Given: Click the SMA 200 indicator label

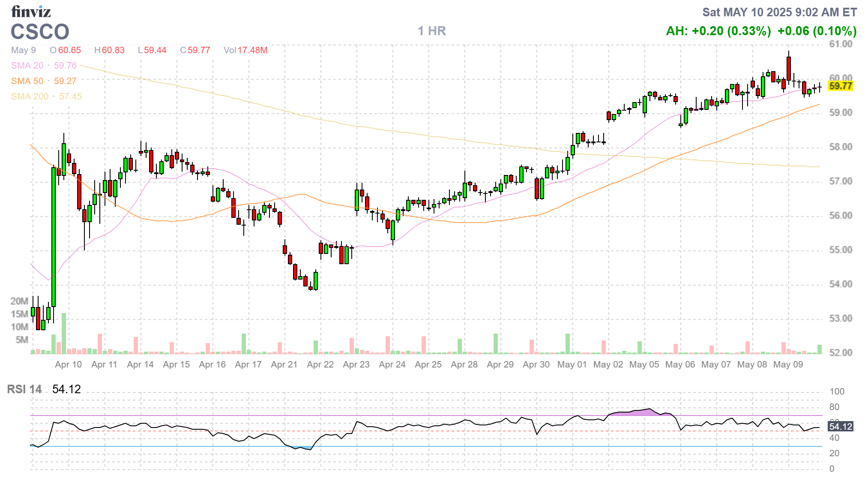Looking at the screenshot, I should [x=30, y=96].
